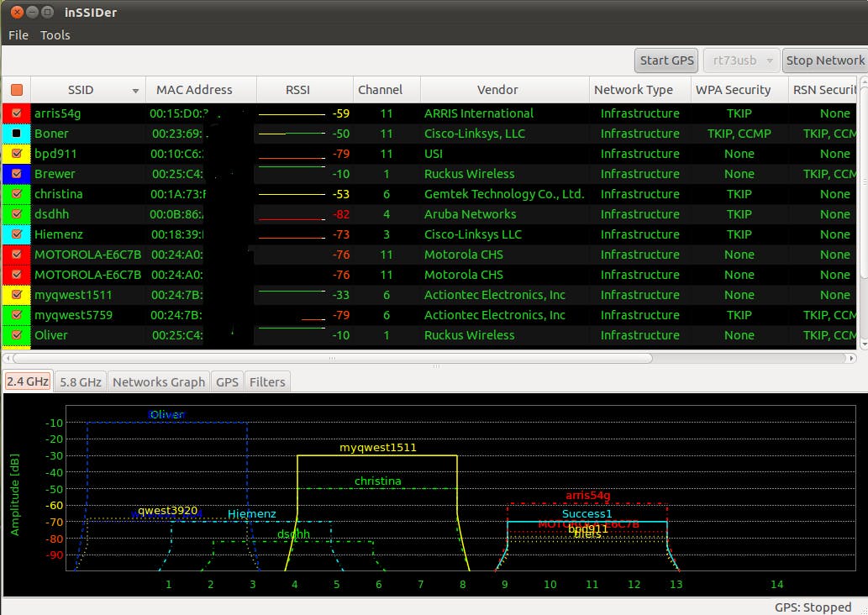Sort by RSN Security column header
Viewport: 868px width, 615px height.
click(824, 90)
